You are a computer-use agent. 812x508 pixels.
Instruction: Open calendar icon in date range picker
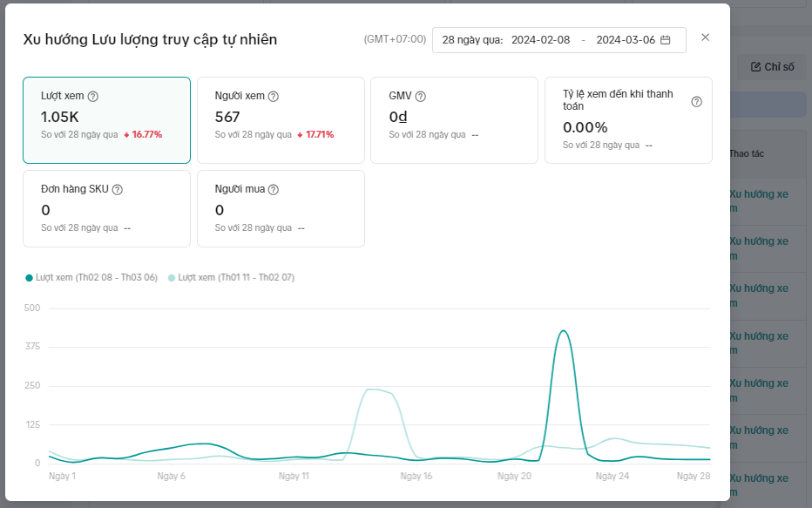pos(666,40)
